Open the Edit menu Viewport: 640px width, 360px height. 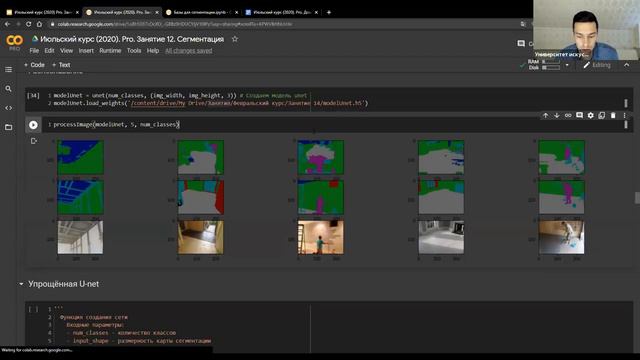[x=49, y=51]
